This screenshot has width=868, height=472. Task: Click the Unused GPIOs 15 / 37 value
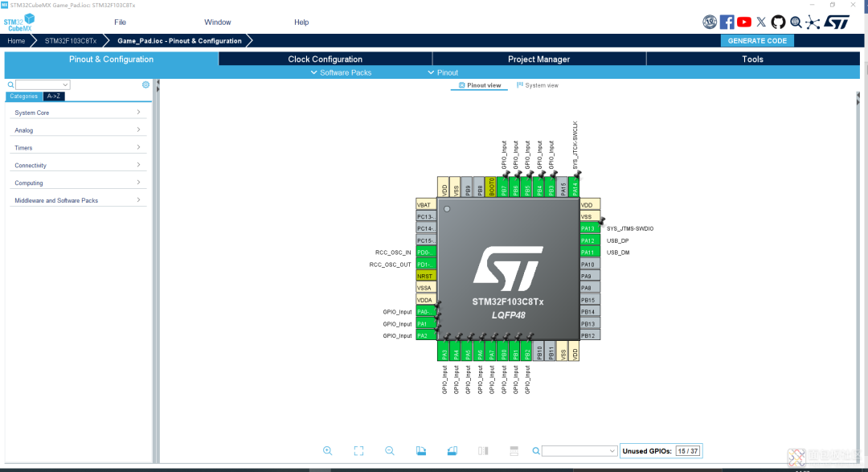pos(688,451)
